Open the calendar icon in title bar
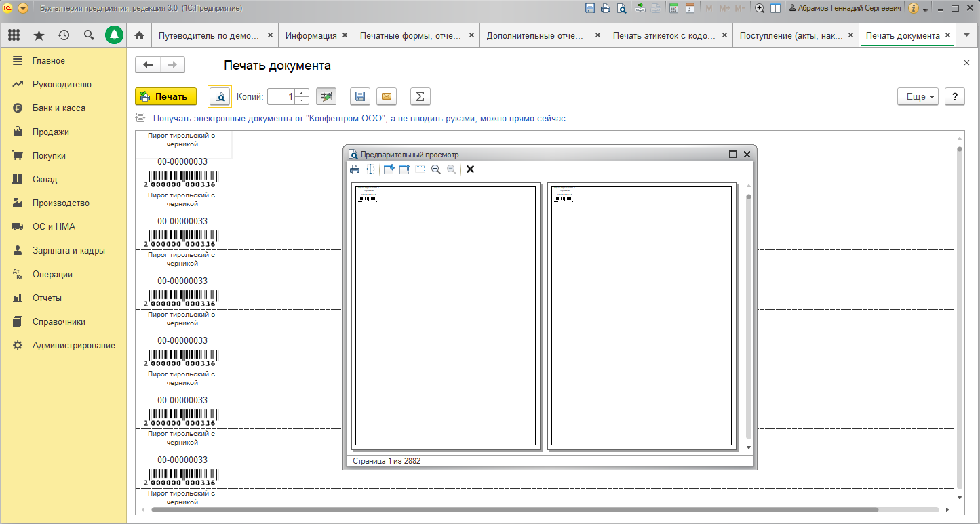Screen dimensions: 980x524 690,8
